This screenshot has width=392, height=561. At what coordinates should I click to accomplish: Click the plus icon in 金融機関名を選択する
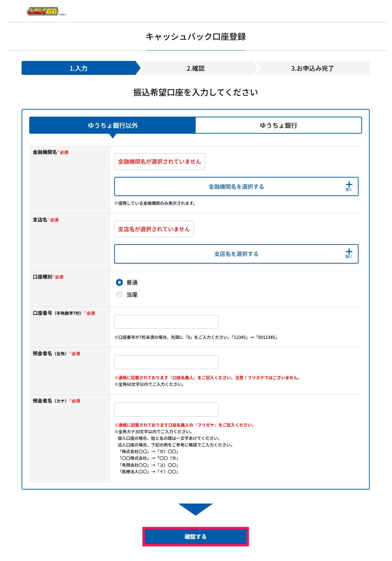point(349,185)
